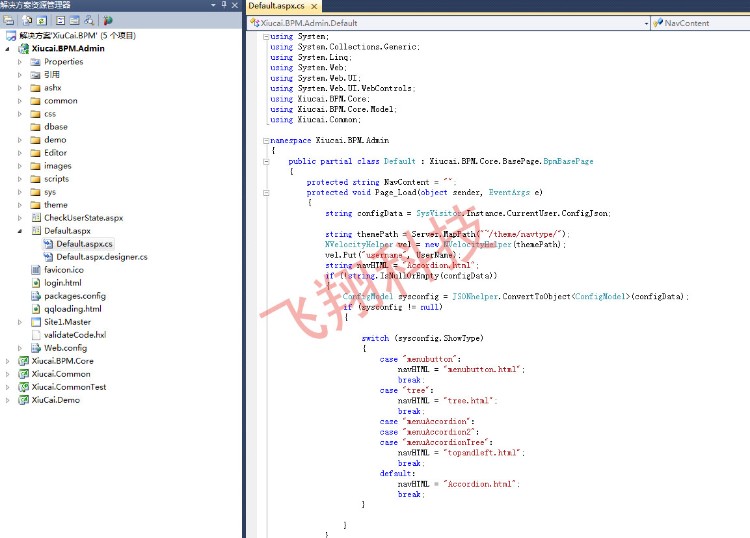750x538 pixels.
Task: Select login.html in Solution Explorer
Action: [x=62, y=283]
